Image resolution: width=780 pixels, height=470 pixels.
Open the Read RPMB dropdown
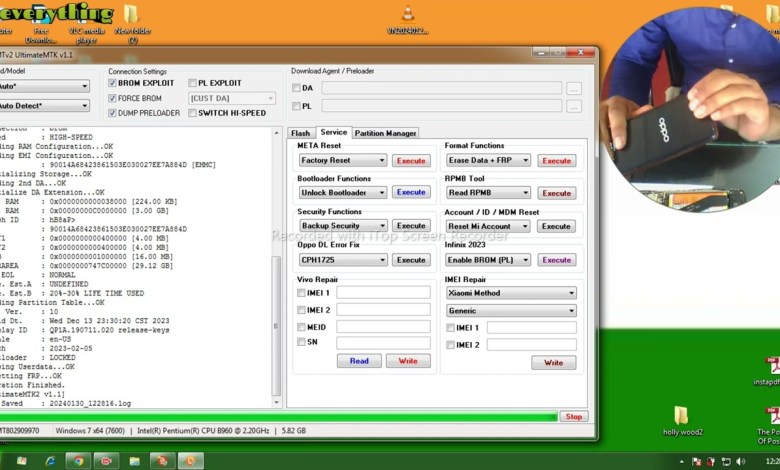pos(488,192)
